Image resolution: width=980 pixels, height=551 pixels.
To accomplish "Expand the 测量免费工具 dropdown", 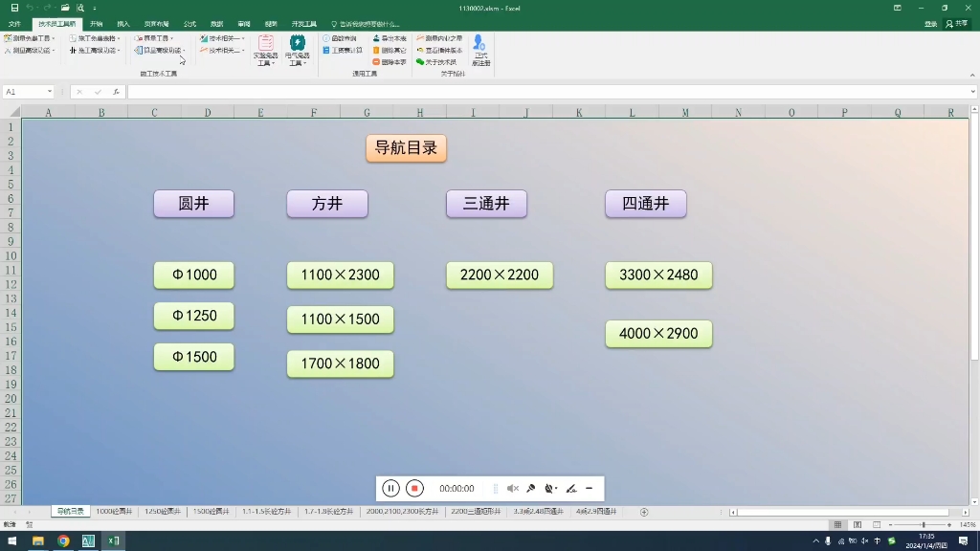I will tap(53, 37).
